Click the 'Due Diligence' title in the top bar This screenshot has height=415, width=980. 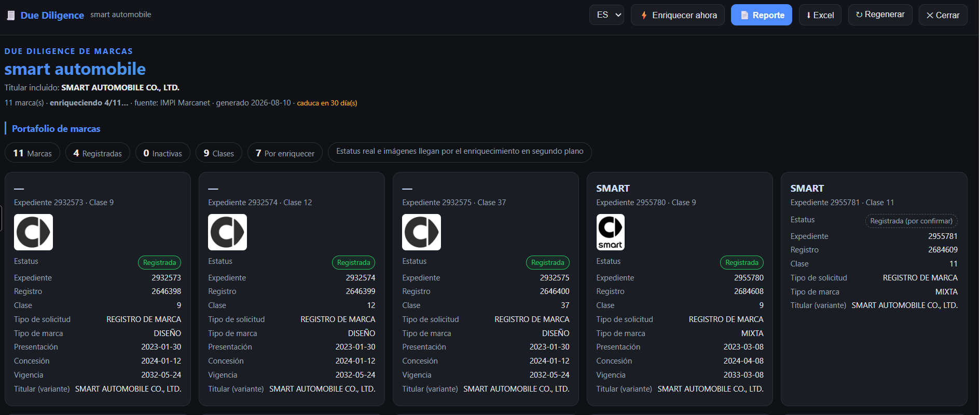(x=52, y=16)
